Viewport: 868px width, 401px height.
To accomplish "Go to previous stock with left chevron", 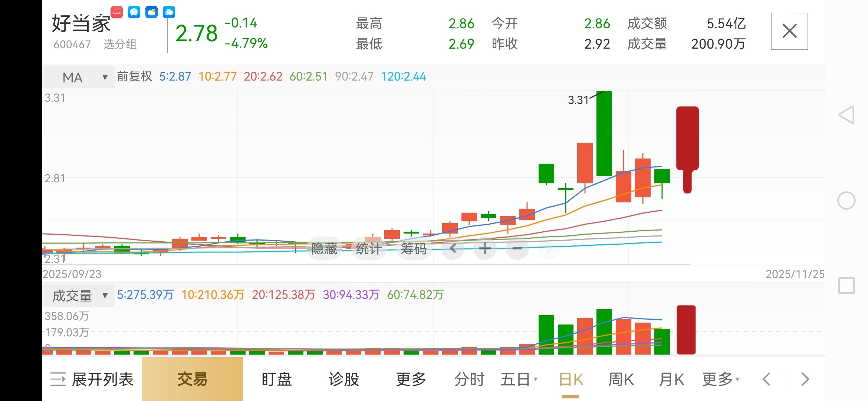I will [x=766, y=379].
